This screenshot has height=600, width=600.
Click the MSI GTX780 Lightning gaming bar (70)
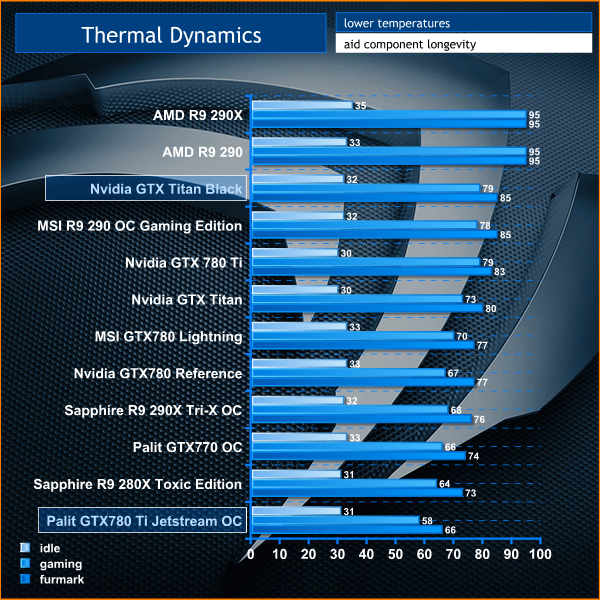click(353, 336)
